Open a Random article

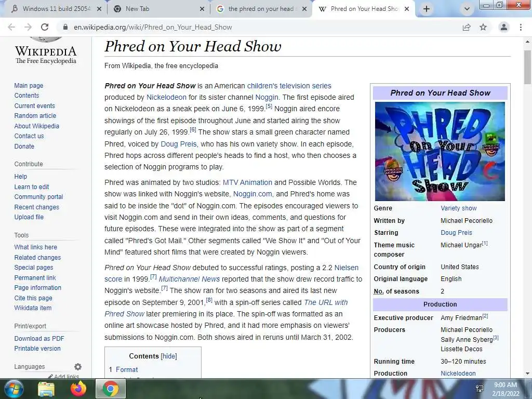point(35,116)
